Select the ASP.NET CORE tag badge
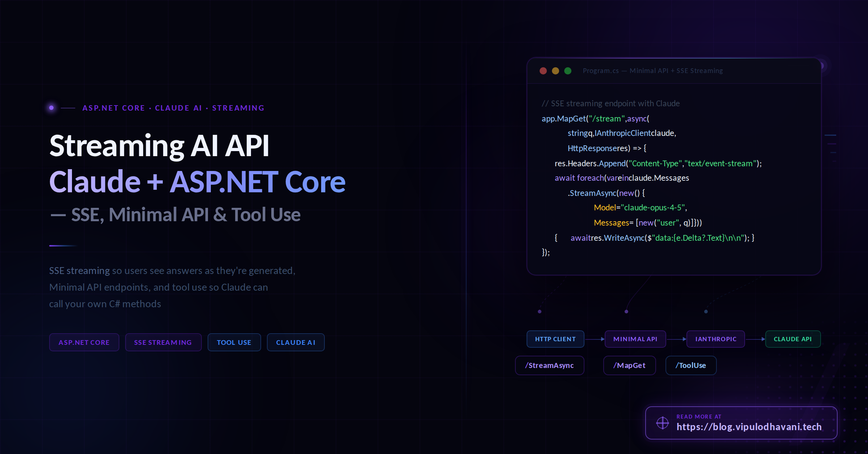The width and height of the screenshot is (868, 454). coord(84,342)
